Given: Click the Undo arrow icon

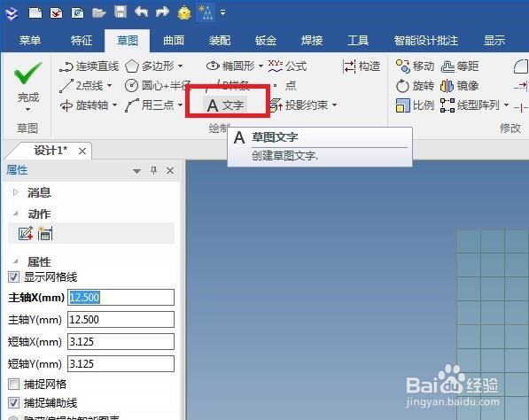Looking at the screenshot, I should tap(142, 12).
